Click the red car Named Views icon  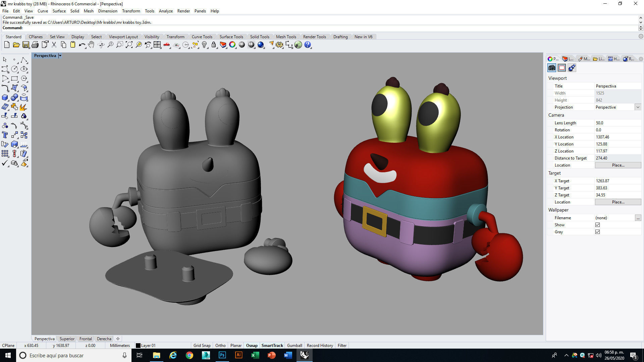click(x=167, y=45)
